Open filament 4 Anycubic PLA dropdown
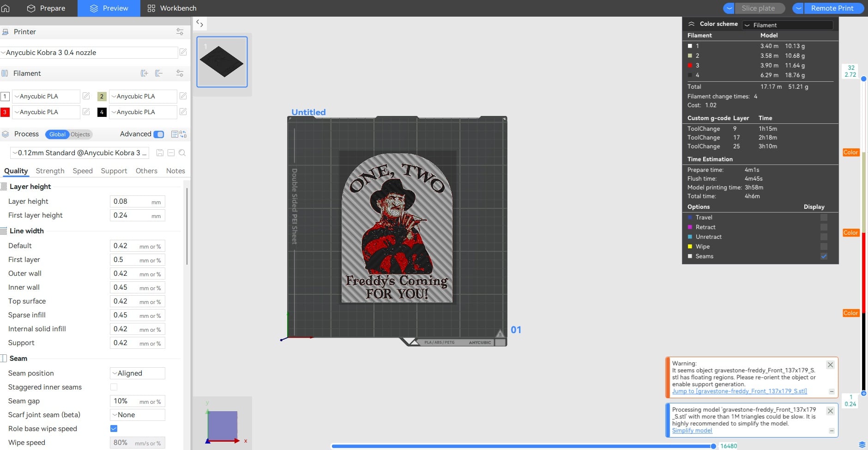This screenshot has height=450, width=868. (x=143, y=112)
